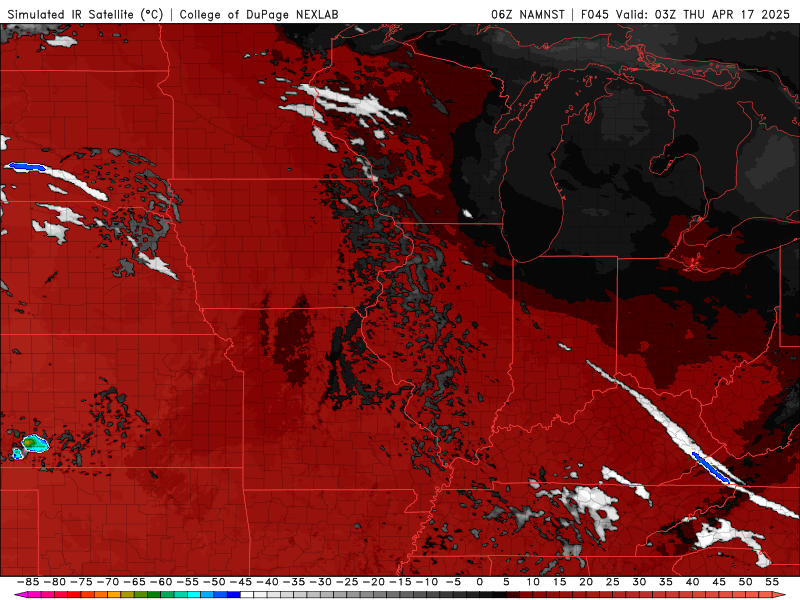The image size is (800, 600).
Task: Click the blue cloud streak over southern Ohio
Action: coord(710,467)
